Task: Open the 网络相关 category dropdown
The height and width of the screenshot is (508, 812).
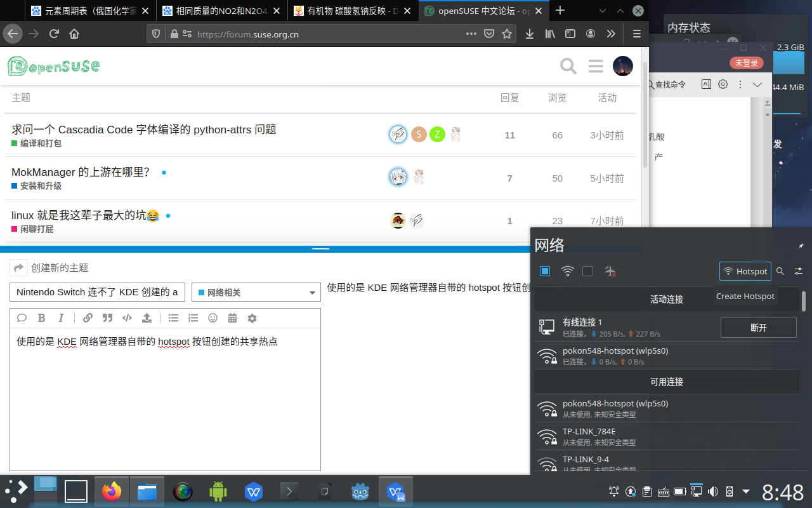Action: tap(256, 292)
